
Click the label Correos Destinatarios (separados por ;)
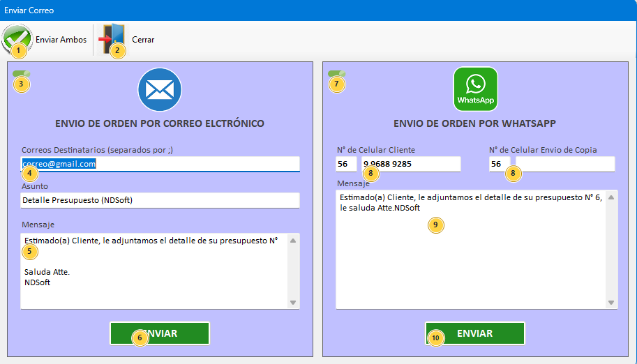98,150
